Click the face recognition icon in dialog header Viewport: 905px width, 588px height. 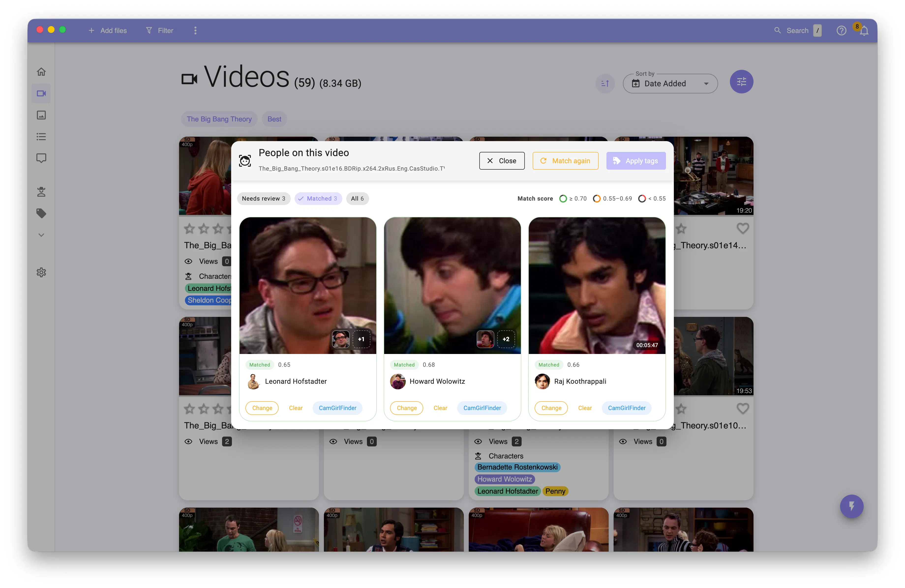[x=245, y=161]
